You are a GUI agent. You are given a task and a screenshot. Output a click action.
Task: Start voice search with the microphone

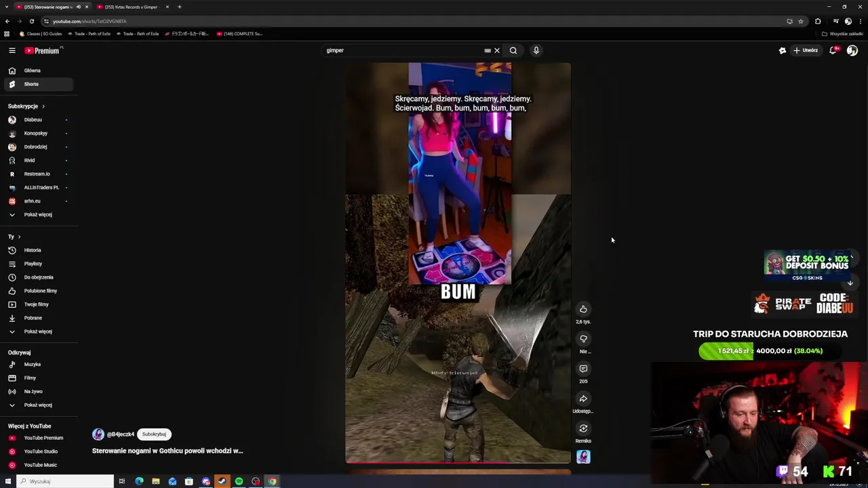point(536,50)
